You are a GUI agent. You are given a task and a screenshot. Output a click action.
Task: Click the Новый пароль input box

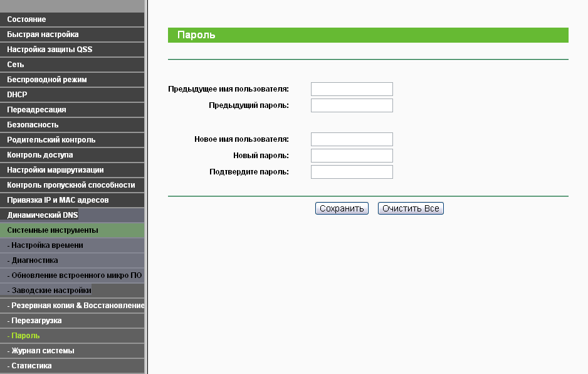pos(352,156)
